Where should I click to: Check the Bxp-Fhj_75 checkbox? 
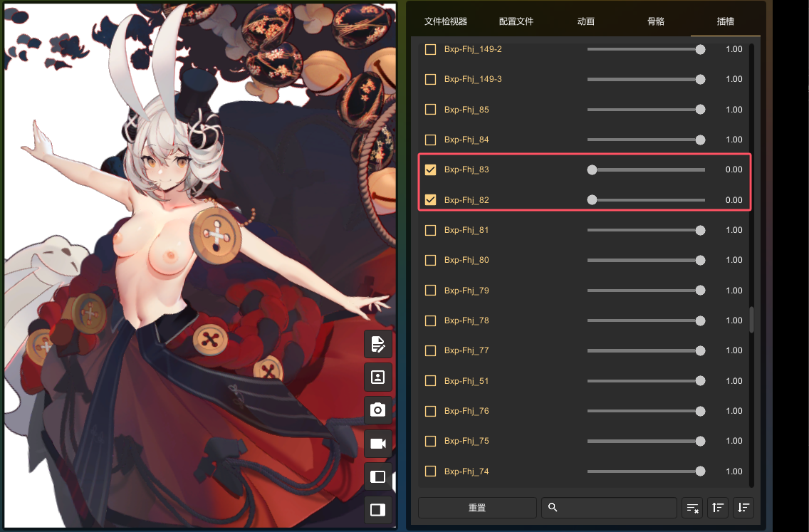(430, 441)
